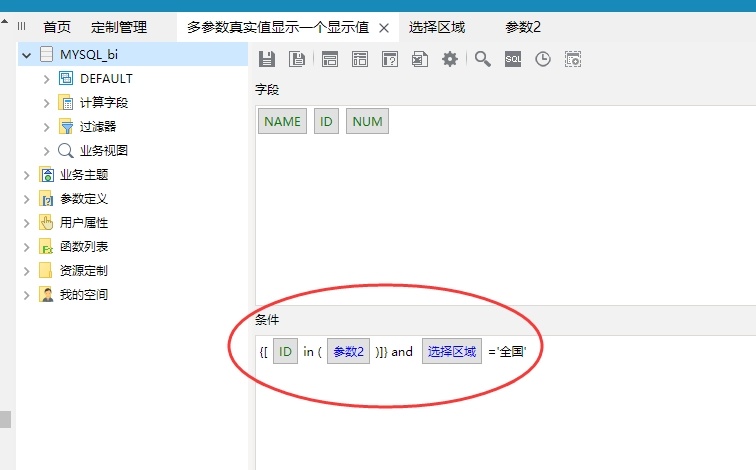Expand the 业务主题 node
The image size is (756, 470).
point(27,175)
